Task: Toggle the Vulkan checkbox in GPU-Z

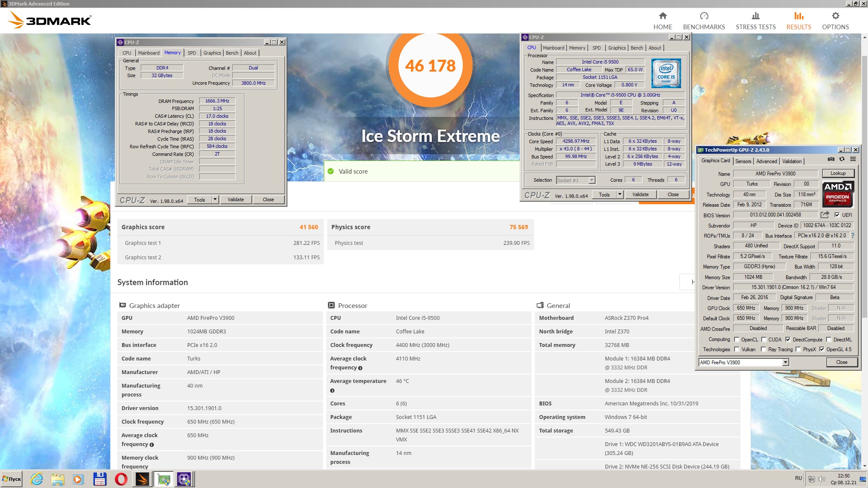Action: (x=737, y=349)
